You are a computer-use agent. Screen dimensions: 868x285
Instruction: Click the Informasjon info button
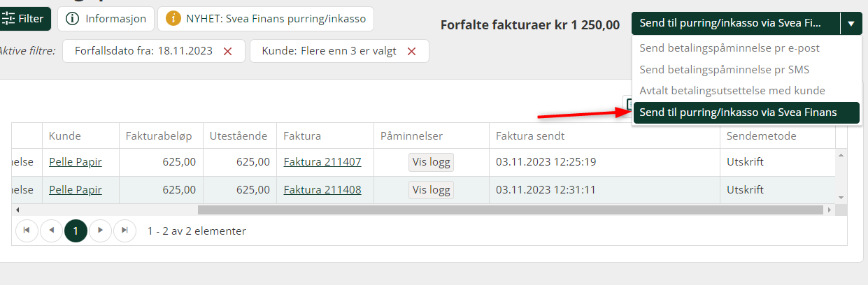point(106,19)
